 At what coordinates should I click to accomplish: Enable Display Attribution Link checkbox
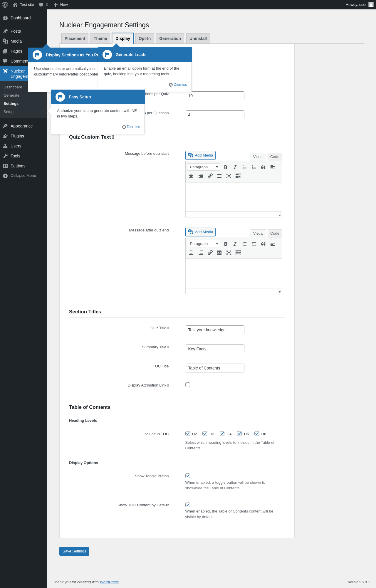[x=188, y=385]
